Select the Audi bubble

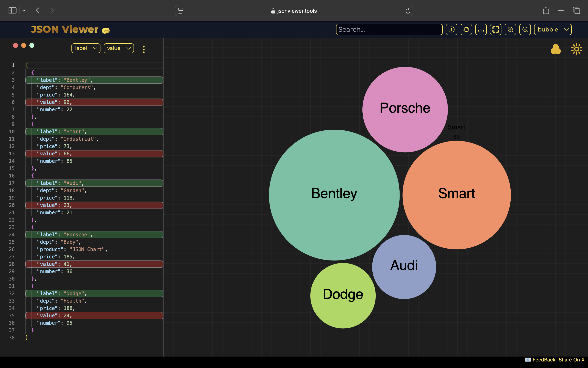pos(404,267)
